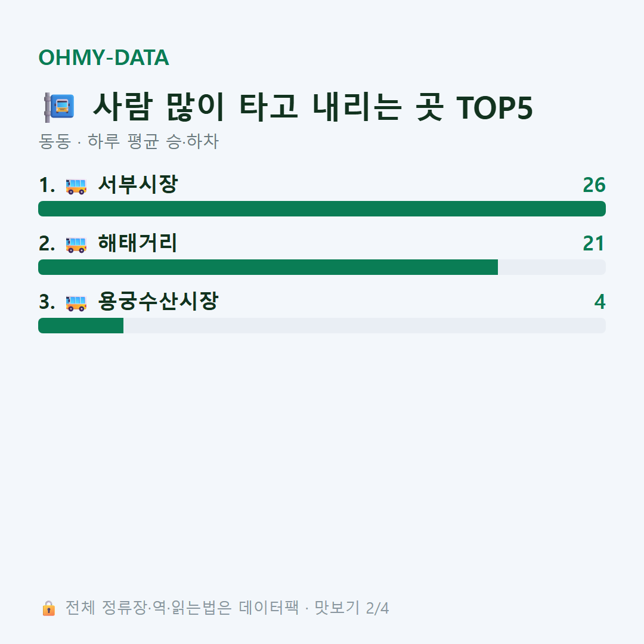
Task: Click the value 26 for 서부시장
Action: pyautogui.click(x=595, y=185)
